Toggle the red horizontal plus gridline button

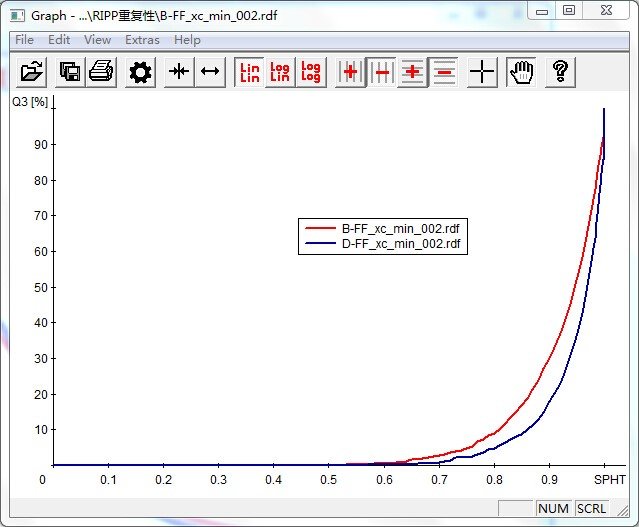(x=412, y=72)
